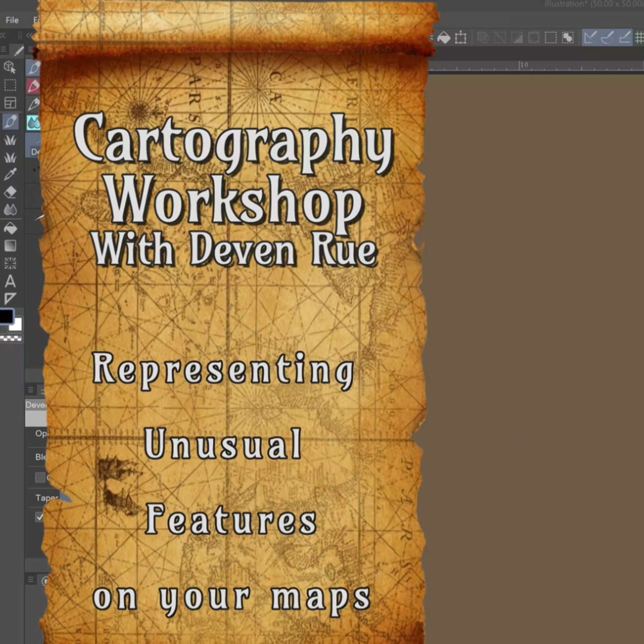Click Fill icon in command bar
The width and height of the screenshot is (644, 644).
click(x=443, y=38)
